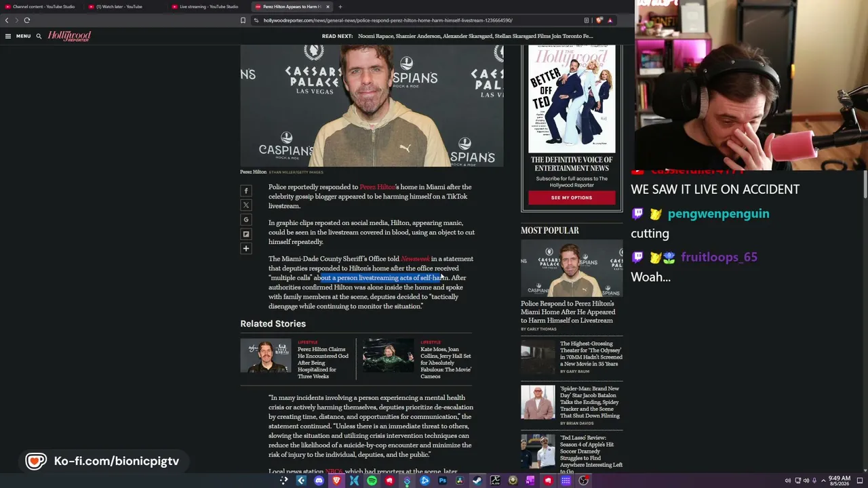Click the pengwenpenguin chat username

(x=718, y=214)
